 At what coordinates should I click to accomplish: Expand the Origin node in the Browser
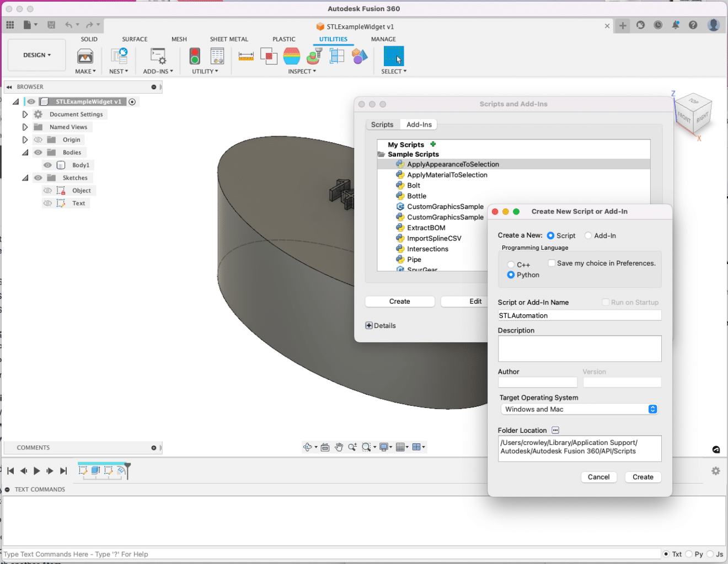tap(24, 139)
